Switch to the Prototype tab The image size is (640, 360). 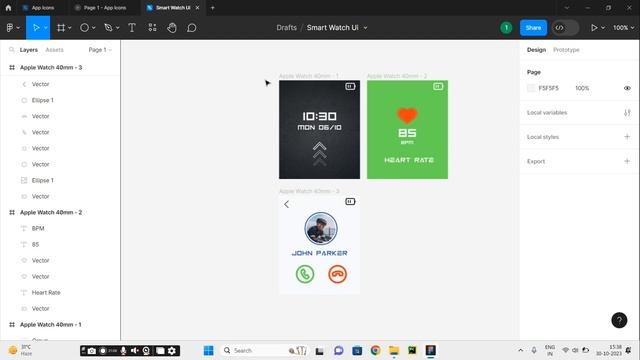click(566, 50)
